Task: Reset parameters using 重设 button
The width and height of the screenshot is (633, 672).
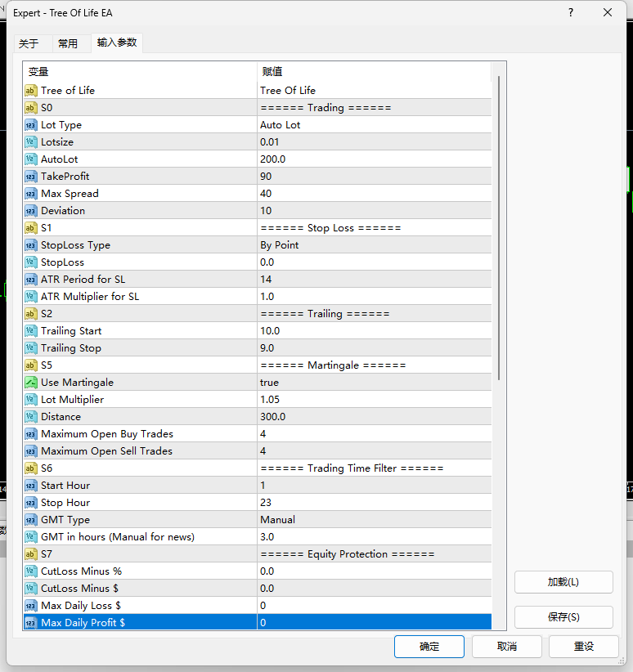Action: 584,647
